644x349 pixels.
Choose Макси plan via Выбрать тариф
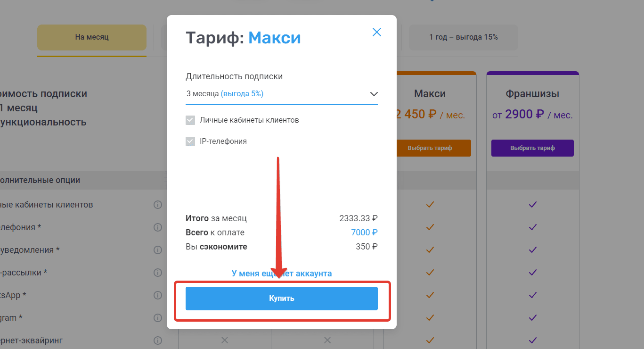[x=430, y=148]
